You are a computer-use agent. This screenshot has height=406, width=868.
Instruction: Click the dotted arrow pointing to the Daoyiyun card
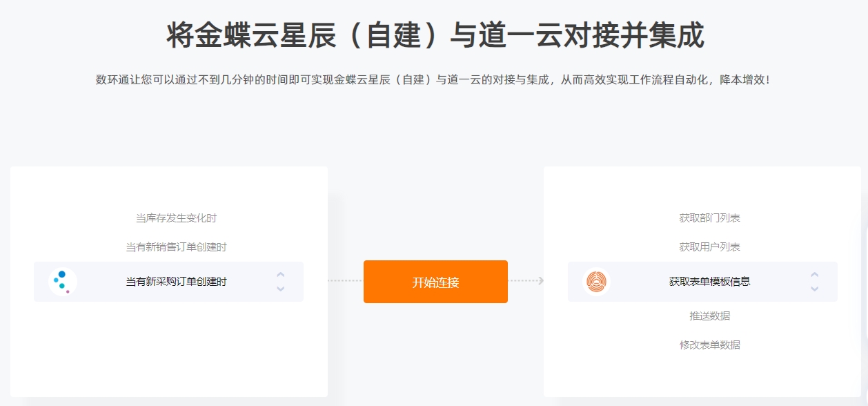(526, 280)
